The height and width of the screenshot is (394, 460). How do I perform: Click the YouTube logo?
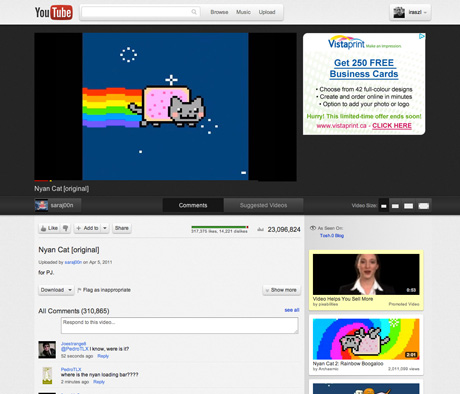54,13
